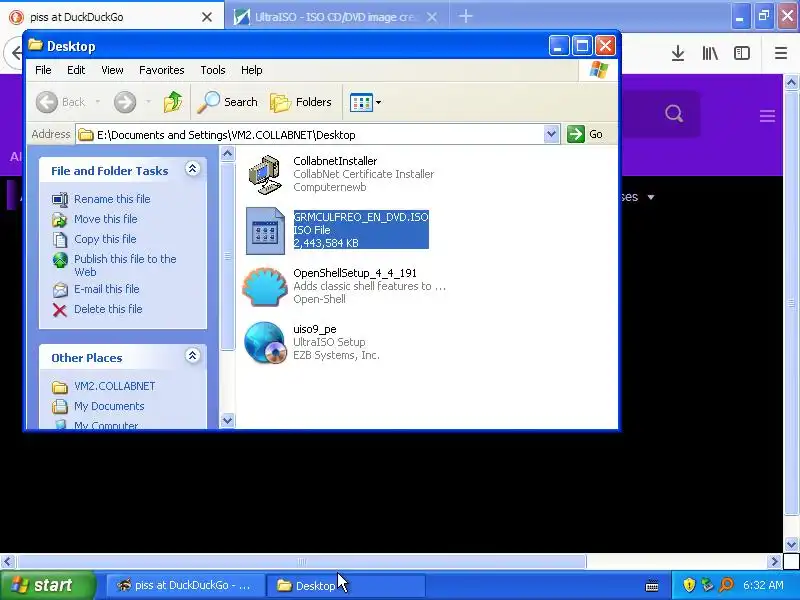Click Rename this file
Image resolution: width=800 pixels, height=600 pixels.
pyautogui.click(x=112, y=199)
